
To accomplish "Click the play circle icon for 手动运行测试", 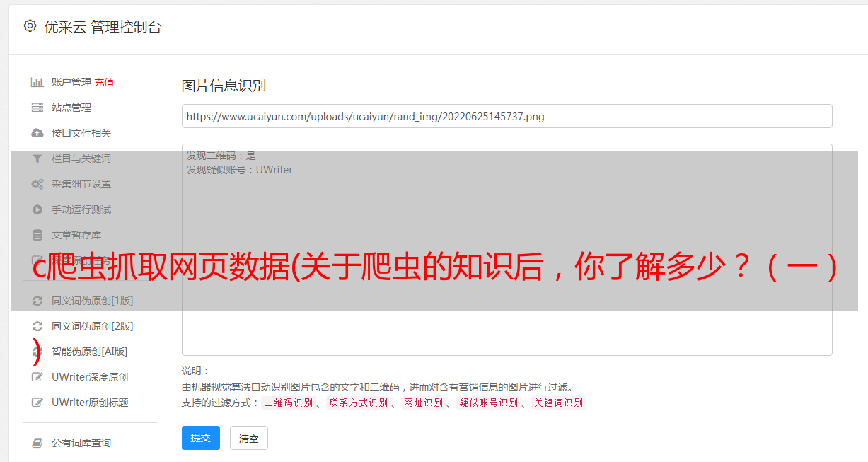I will [x=37, y=209].
